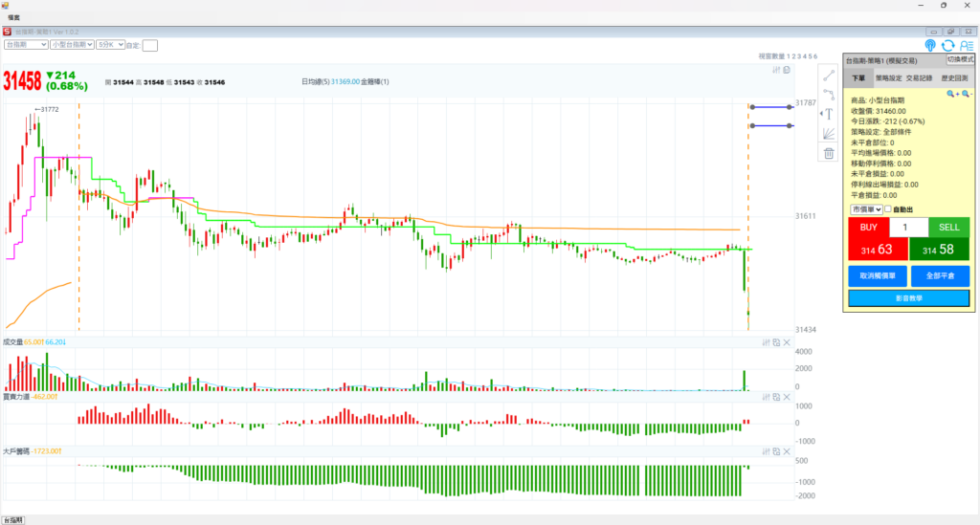Select the text annotation tool
980x525 pixels.
click(x=829, y=113)
